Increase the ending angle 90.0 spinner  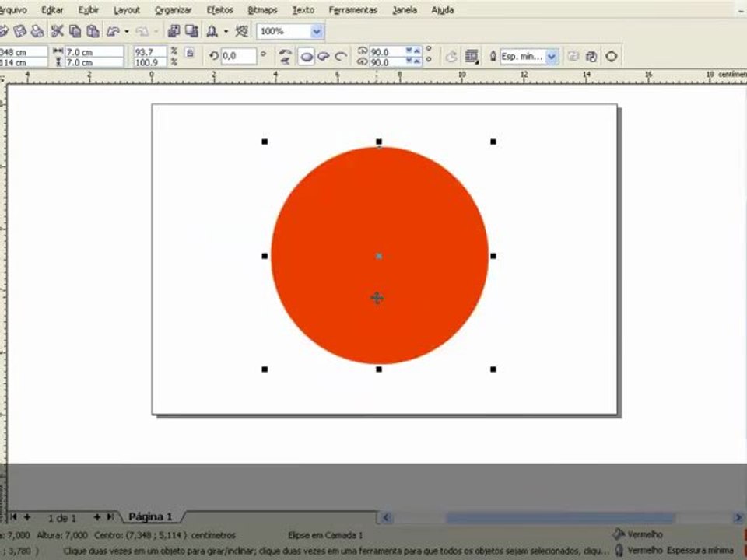pyautogui.click(x=417, y=61)
